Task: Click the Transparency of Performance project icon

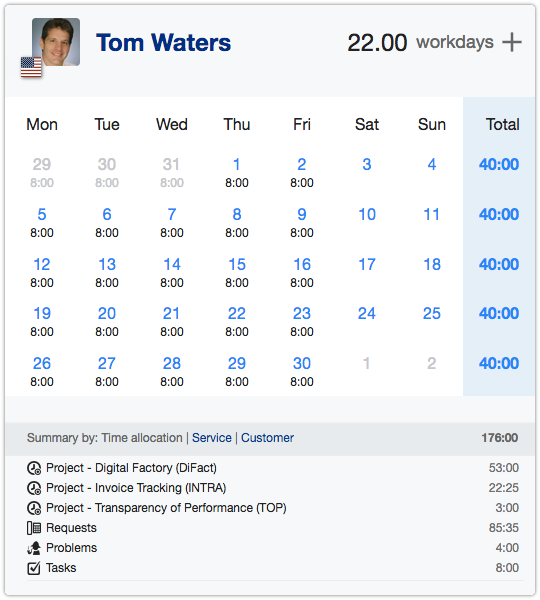Action: pos(34,508)
